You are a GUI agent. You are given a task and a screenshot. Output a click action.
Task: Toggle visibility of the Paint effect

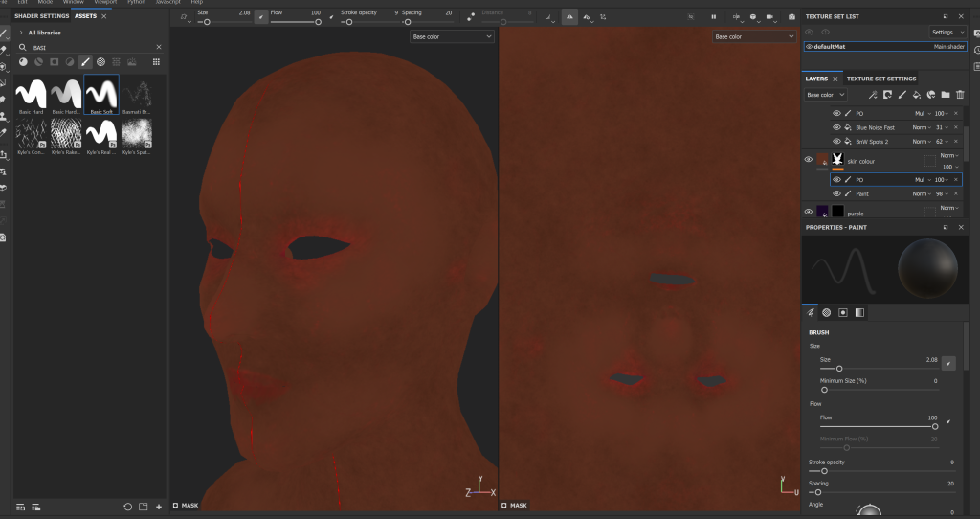(x=836, y=193)
